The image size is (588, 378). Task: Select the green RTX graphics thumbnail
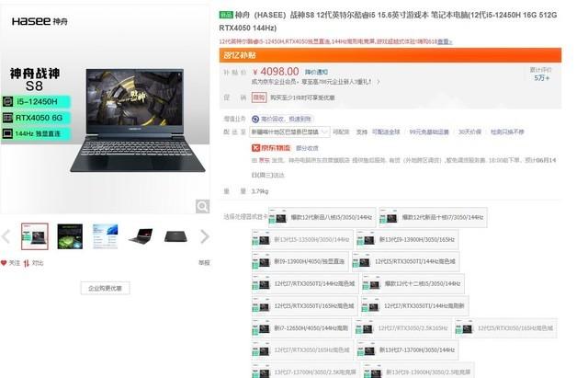(70, 236)
